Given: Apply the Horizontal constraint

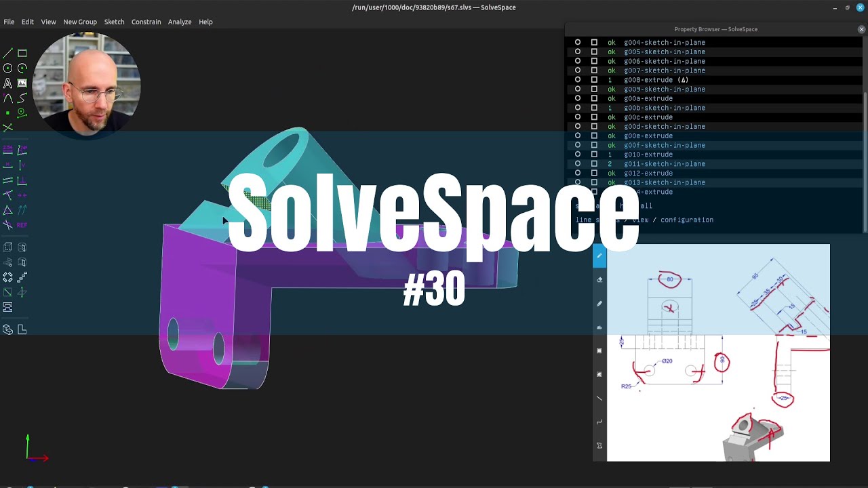Looking at the screenshot, I should [7, 165].
